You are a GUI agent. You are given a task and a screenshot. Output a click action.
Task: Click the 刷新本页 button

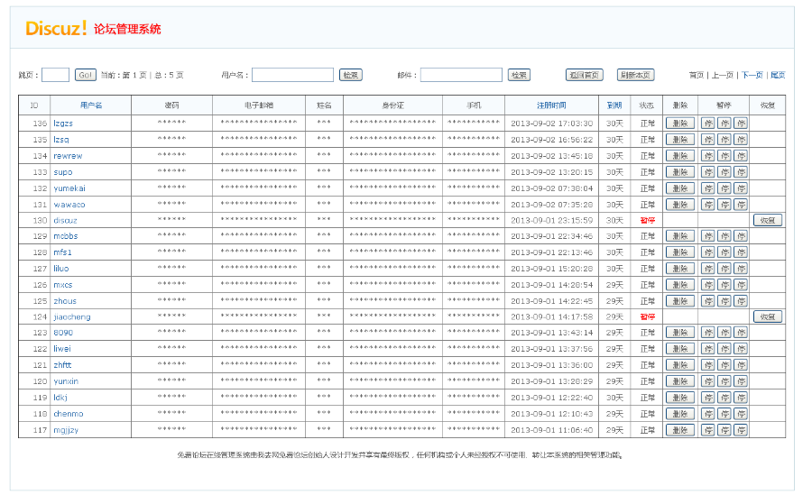(x=635, y=75)
